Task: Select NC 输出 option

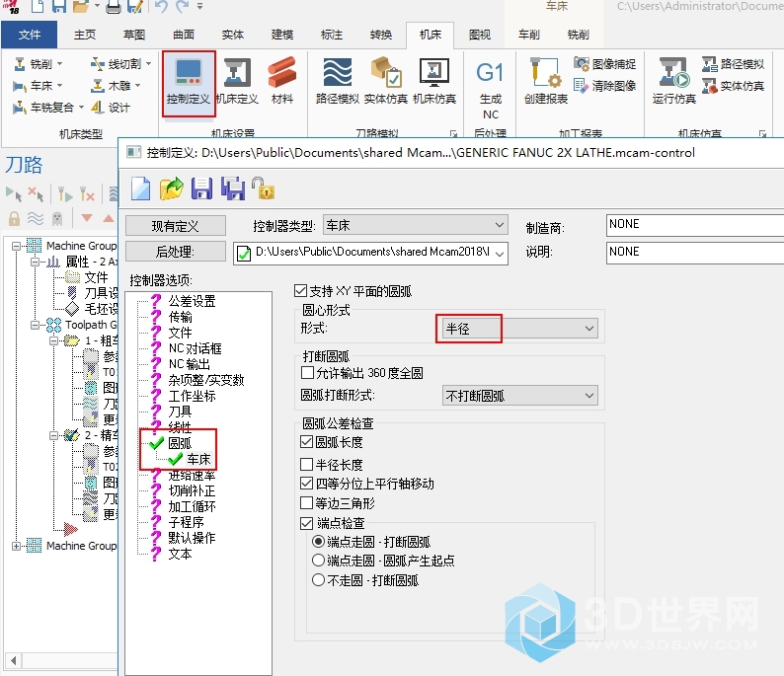Action: (189, 364)
